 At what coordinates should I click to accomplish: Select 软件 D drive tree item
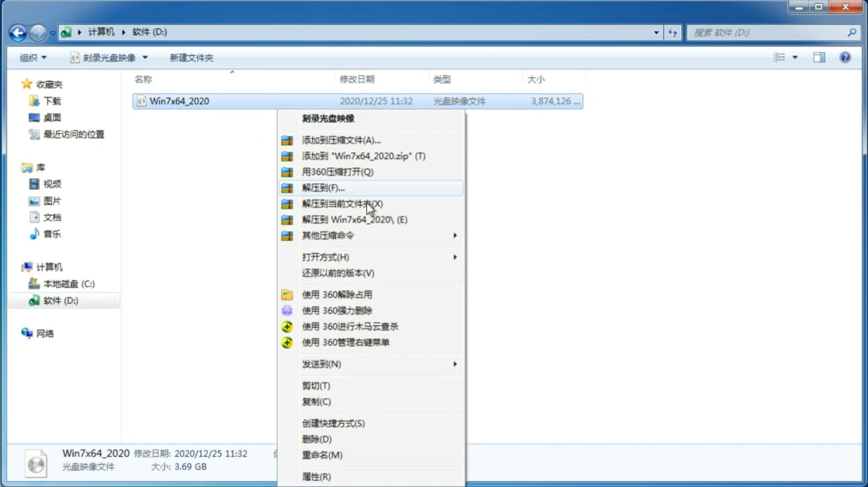tap(60, 300)
